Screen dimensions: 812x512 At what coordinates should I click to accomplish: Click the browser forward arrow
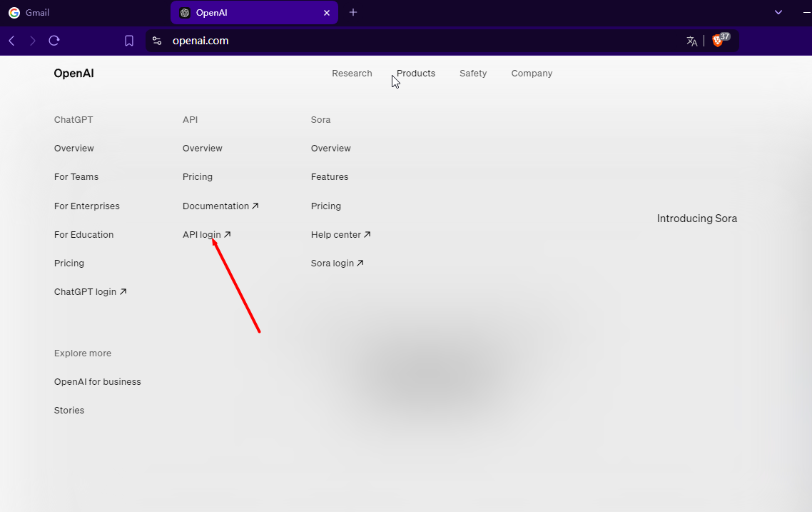(x=33, y=41)
